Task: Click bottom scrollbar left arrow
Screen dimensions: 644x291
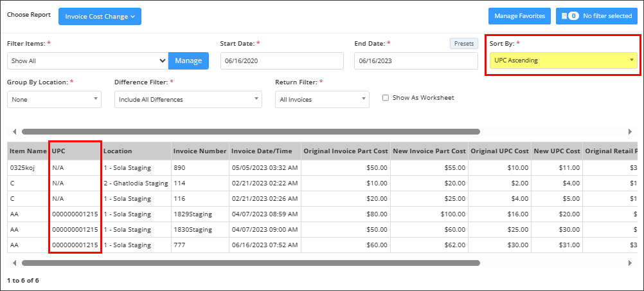Action: (14, 263)
